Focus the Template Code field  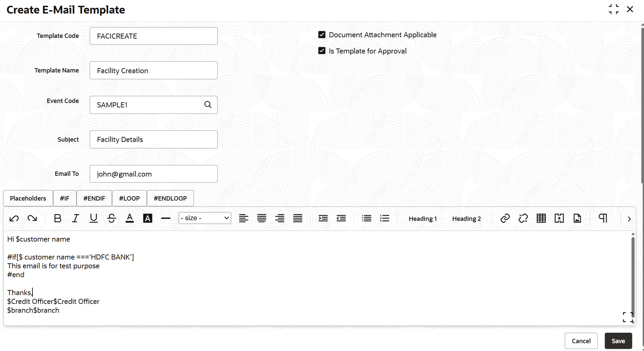coord(154,36)
